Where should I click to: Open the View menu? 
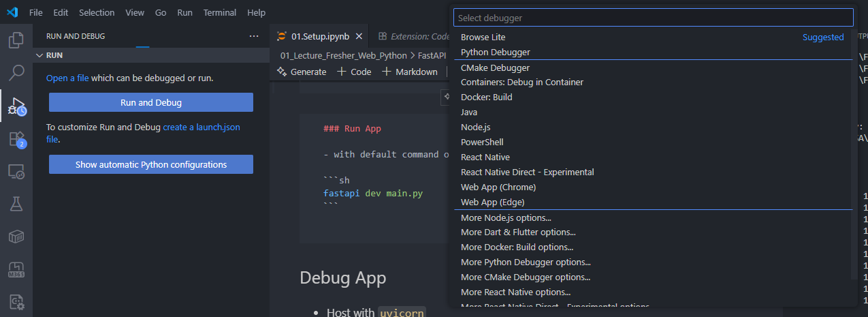click(135, 12)
